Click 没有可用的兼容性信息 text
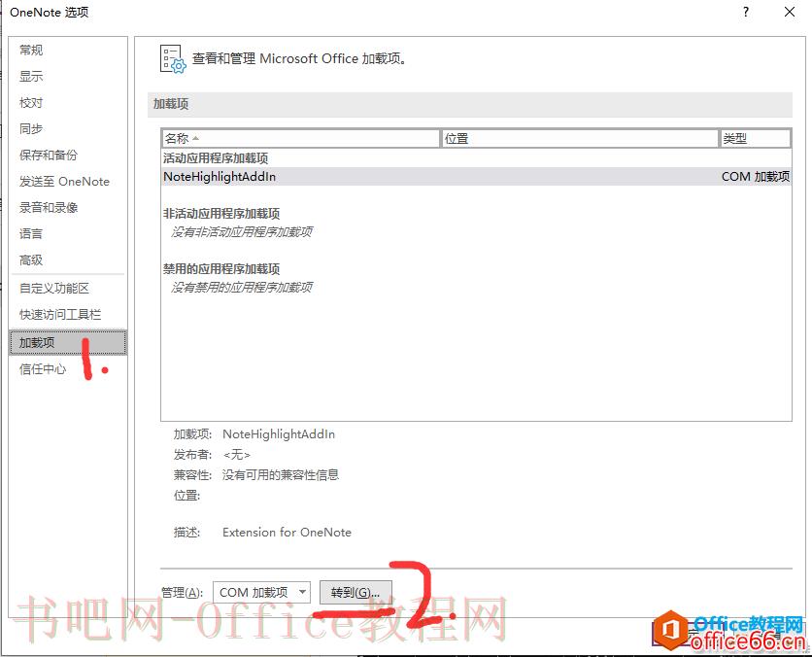Screen dimensions: 812x657 pos(281,474)
